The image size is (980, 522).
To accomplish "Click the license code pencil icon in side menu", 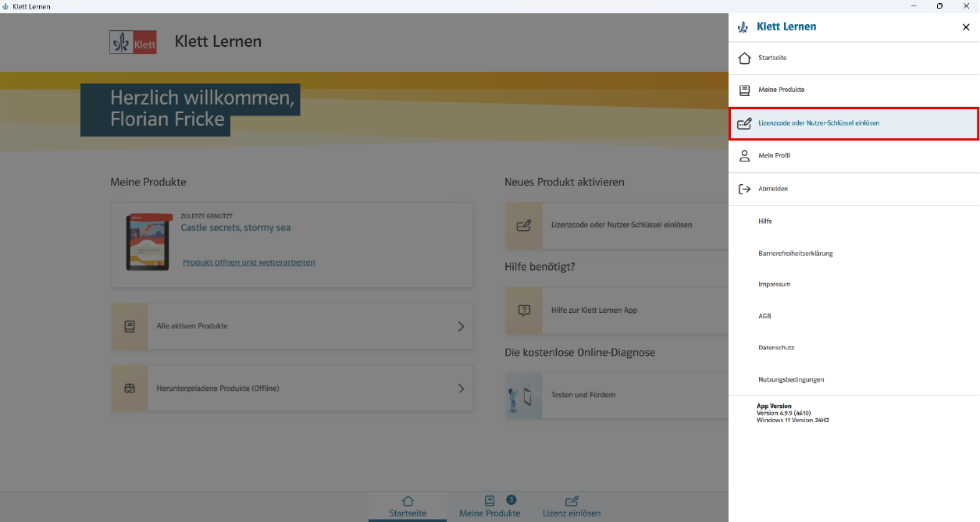I will [744, 123].
